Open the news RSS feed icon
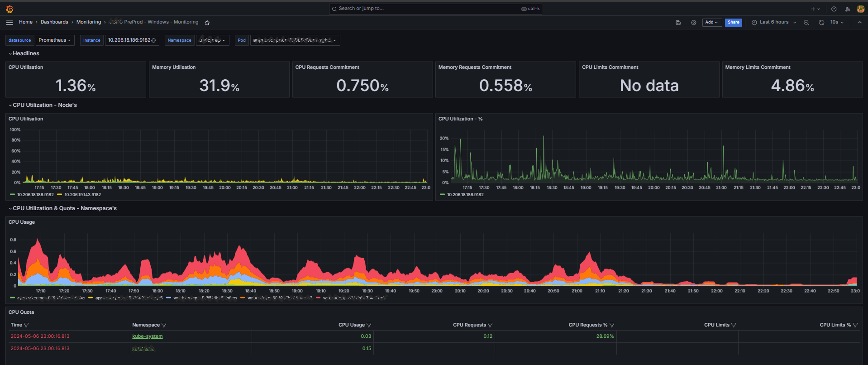Viewport: 868px width, 365px height. (847, 9)
